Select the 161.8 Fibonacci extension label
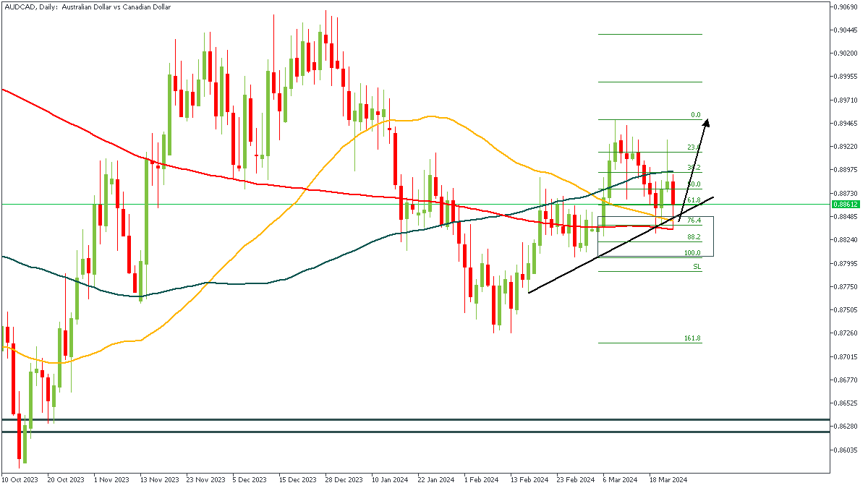The image size is (868, 488). (x=692, y=338)
